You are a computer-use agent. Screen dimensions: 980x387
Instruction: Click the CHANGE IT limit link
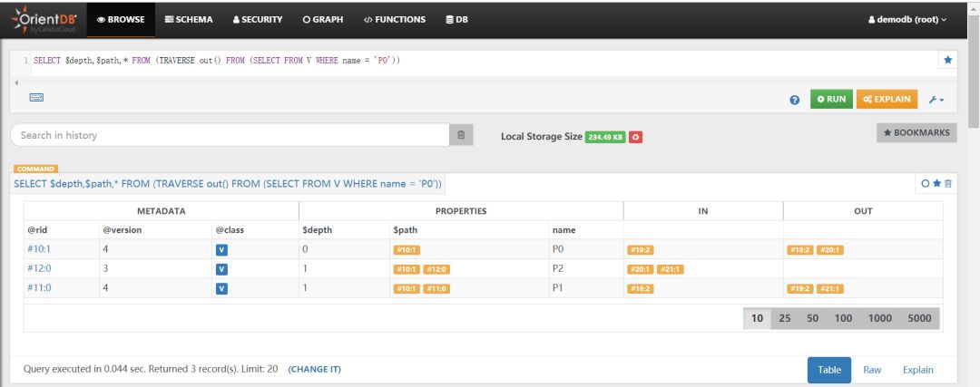pyautogui.click(x=314, y=370)
